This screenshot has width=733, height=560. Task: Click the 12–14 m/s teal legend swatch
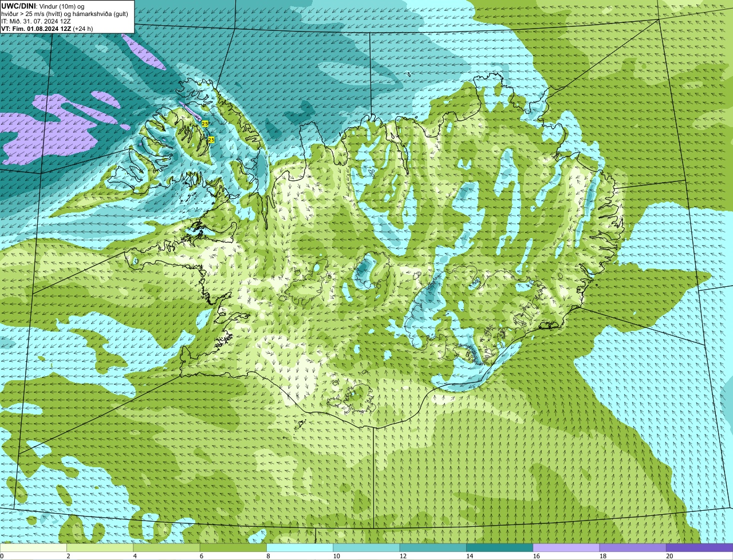point(433,547)
